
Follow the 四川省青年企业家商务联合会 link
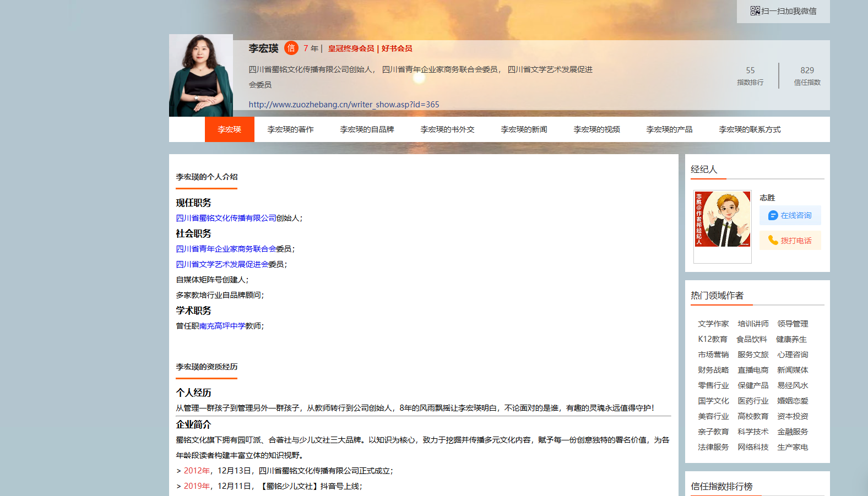tap(226, 249)
